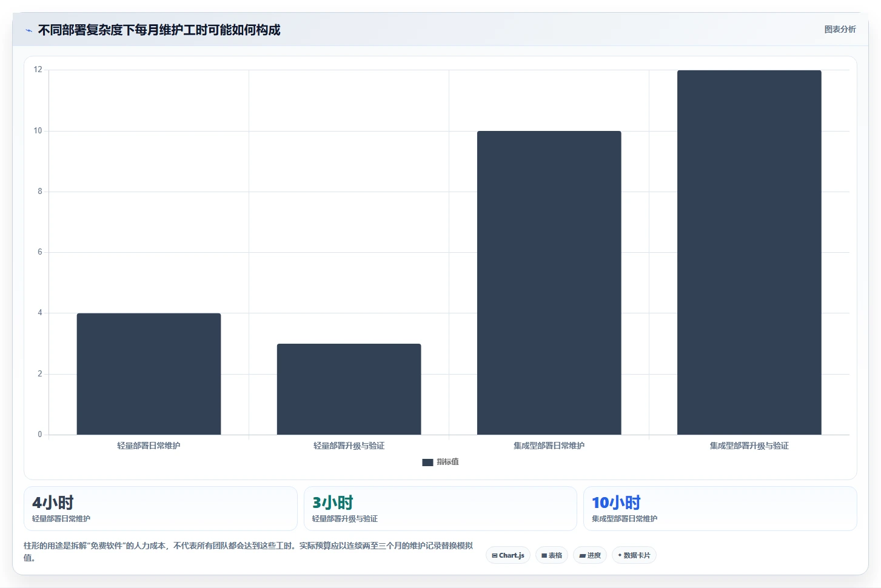Image resolution: width=881 pixels, height=588 pixels.
Task: Click the 轻量部署升级与验证 caption under 3小时
Action: [345, 519]
